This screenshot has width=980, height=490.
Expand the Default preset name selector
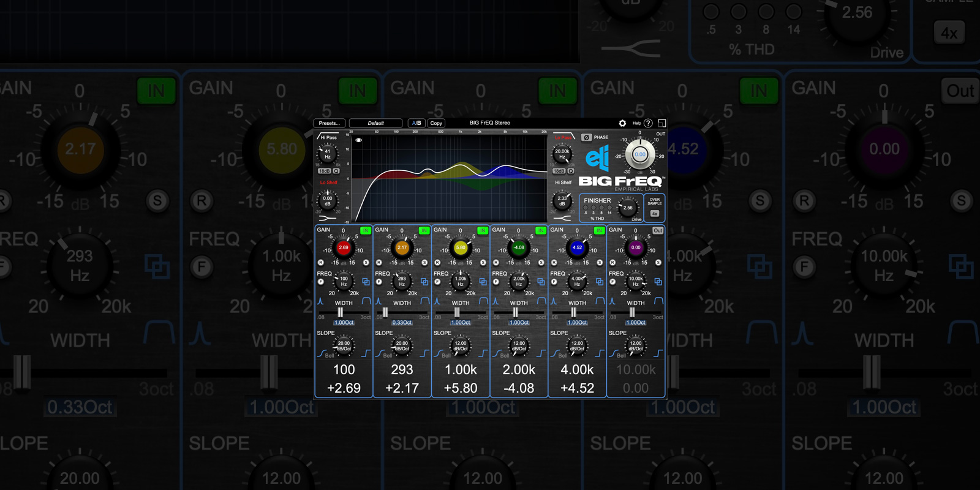[x=375, y=123]
